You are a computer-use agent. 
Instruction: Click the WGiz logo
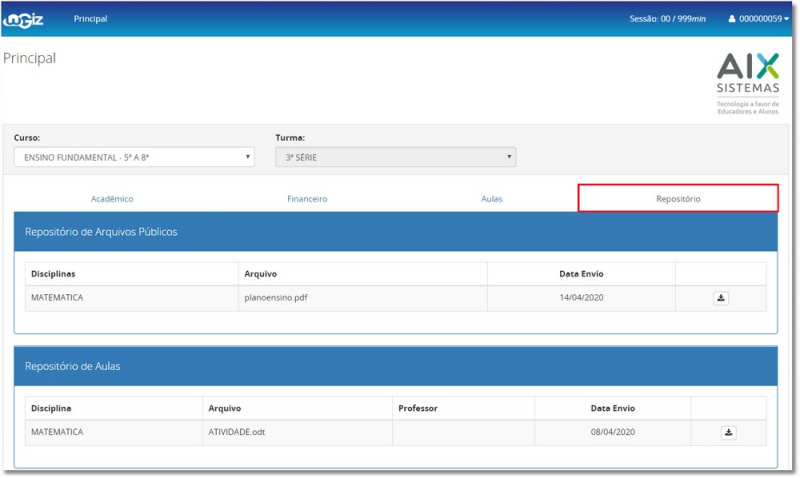click(x=23, y=19)
